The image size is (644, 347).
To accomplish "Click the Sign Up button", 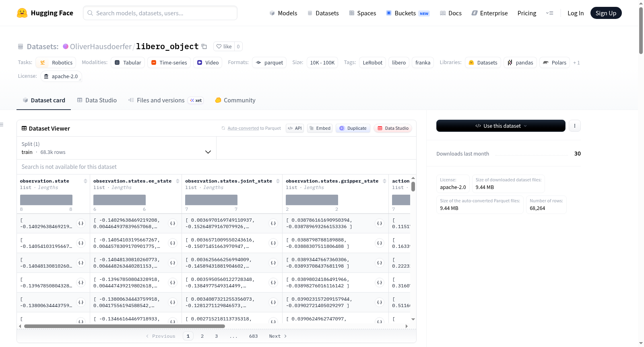I will point(606,13).
